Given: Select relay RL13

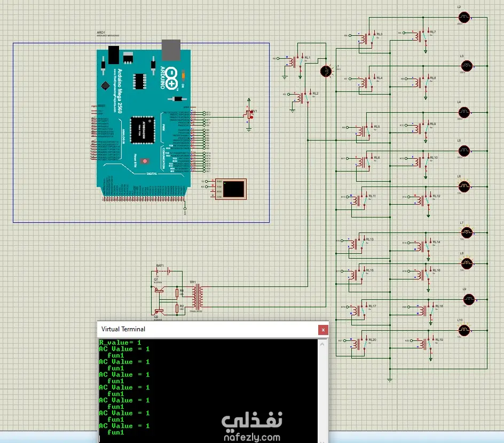Looking at the screenshot, I should 357,244.
